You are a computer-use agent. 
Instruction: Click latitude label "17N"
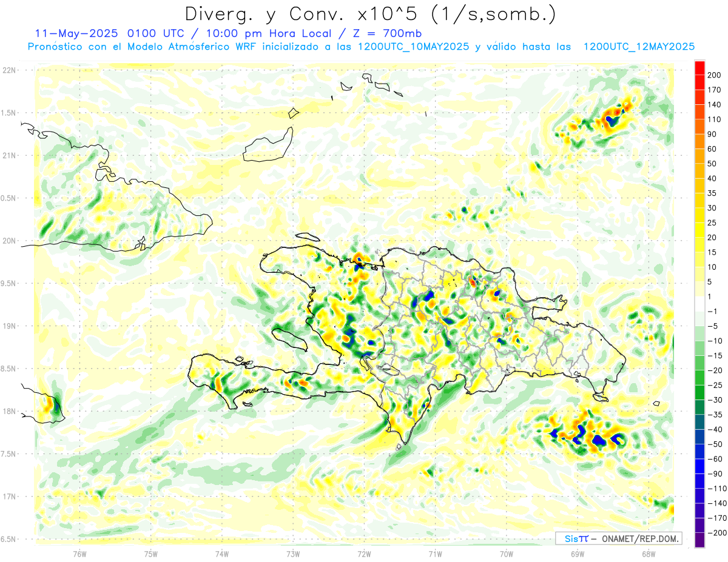[x=8, y=497]
